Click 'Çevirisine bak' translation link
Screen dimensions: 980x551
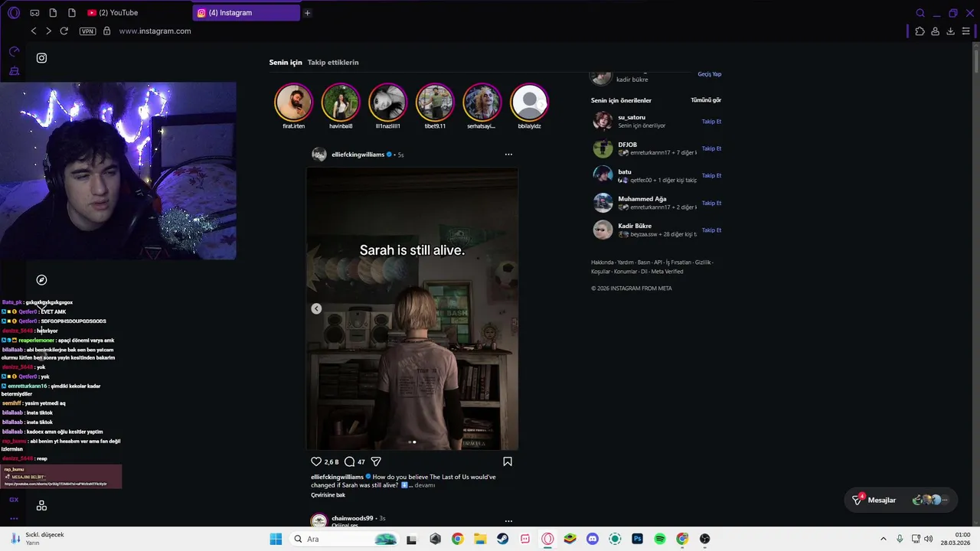(328, 495)
